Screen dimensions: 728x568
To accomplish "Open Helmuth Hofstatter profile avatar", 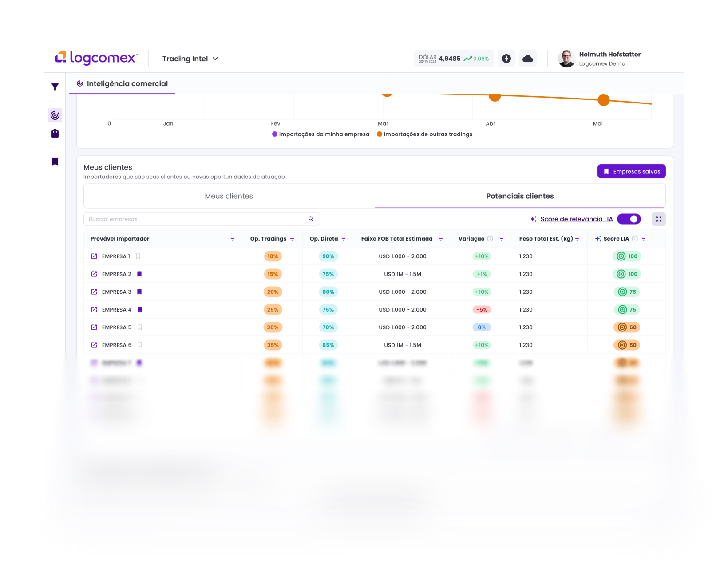I will (x=566, y=59).
